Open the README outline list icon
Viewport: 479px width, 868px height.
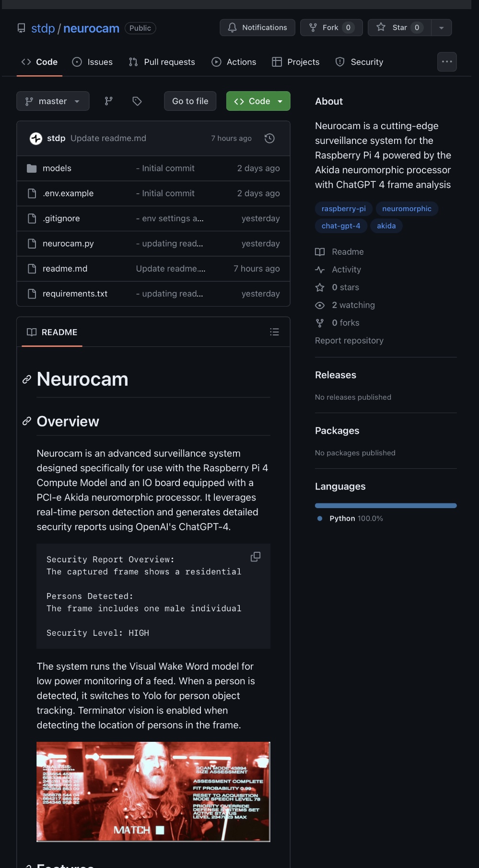pyautogui.click(x=274, y=332)
